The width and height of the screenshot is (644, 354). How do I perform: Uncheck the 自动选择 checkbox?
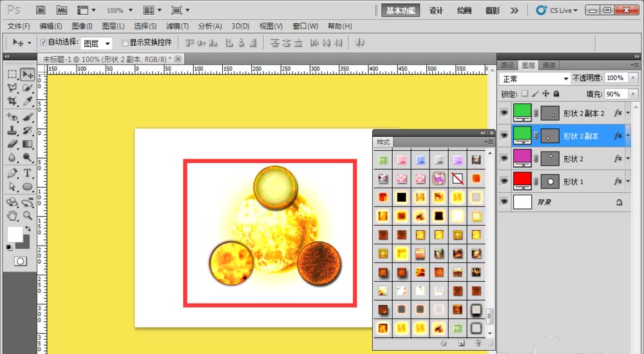point(43,43)
